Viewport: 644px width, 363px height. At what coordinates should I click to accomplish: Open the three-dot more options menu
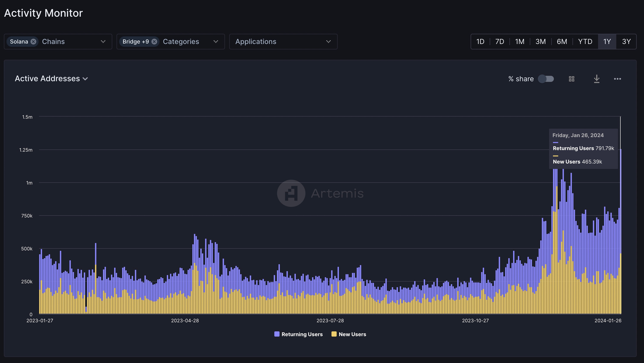[617, 79]
